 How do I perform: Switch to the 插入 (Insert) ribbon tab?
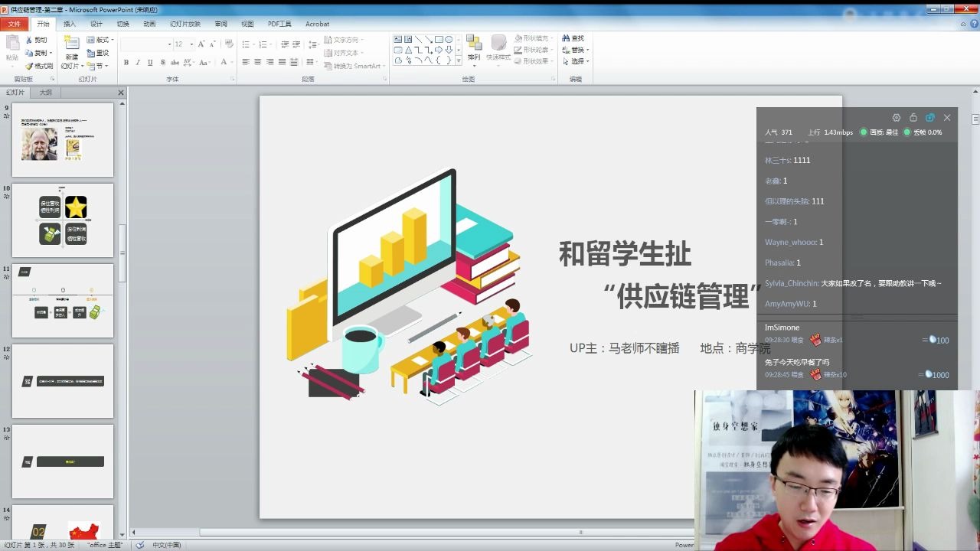pyautogui.click(x=70, y=24)
